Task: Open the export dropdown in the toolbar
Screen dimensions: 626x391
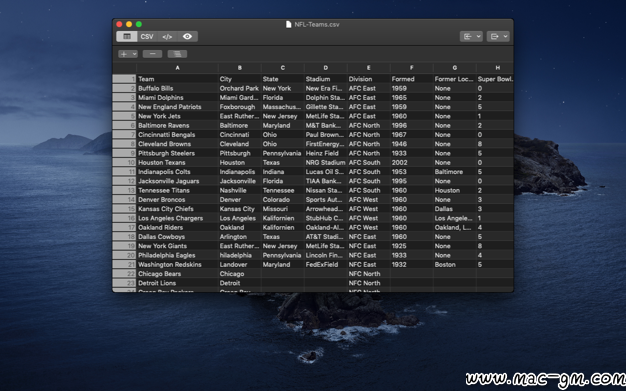Action: pyautogui.click(x=498, y=36)
